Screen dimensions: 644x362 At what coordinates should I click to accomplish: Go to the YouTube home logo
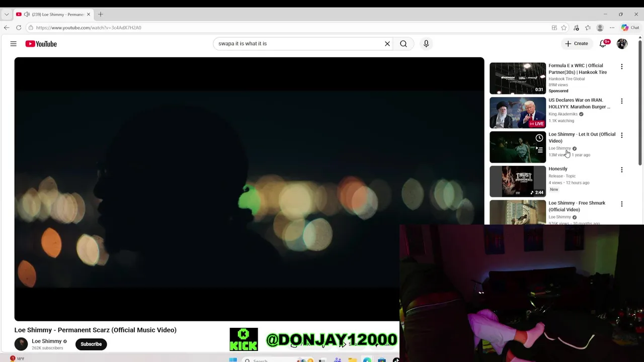(x=41, y=44)
